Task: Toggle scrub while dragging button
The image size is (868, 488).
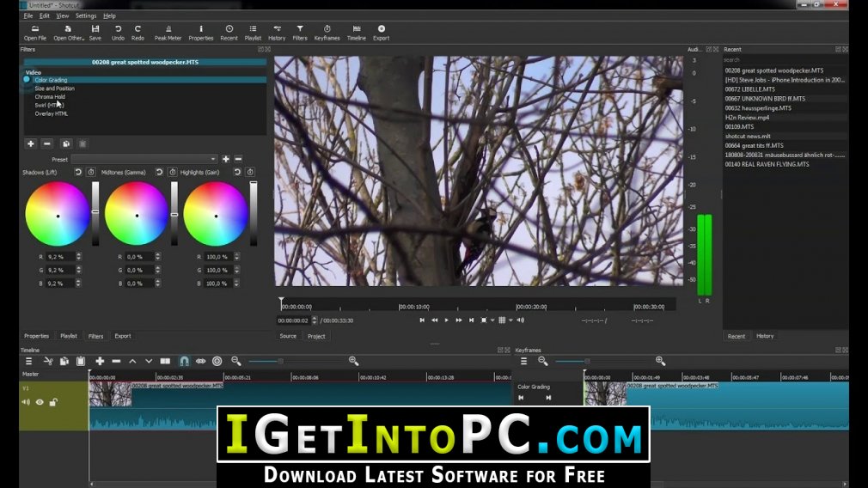Action: [x=200, y=362]
